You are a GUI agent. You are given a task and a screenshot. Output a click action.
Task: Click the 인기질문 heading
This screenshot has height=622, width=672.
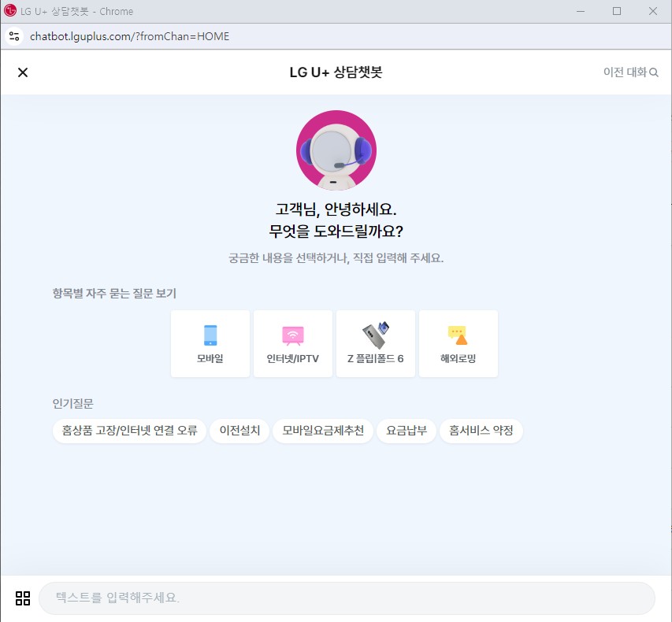coord(72,404)
